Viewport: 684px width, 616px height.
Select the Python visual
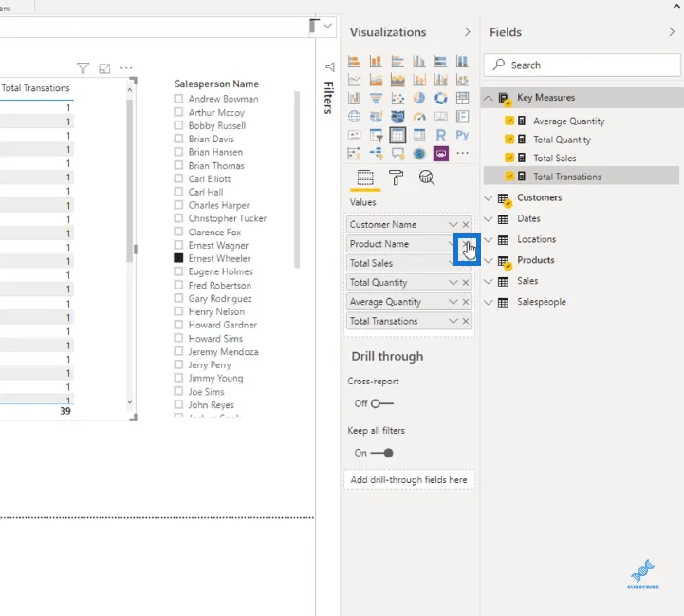point(462,136)
